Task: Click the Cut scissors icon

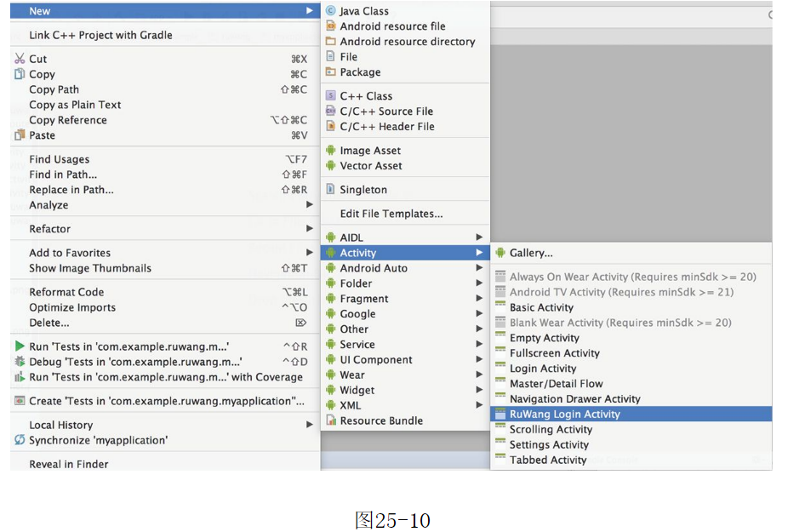Action: click(x=20, y=59)
